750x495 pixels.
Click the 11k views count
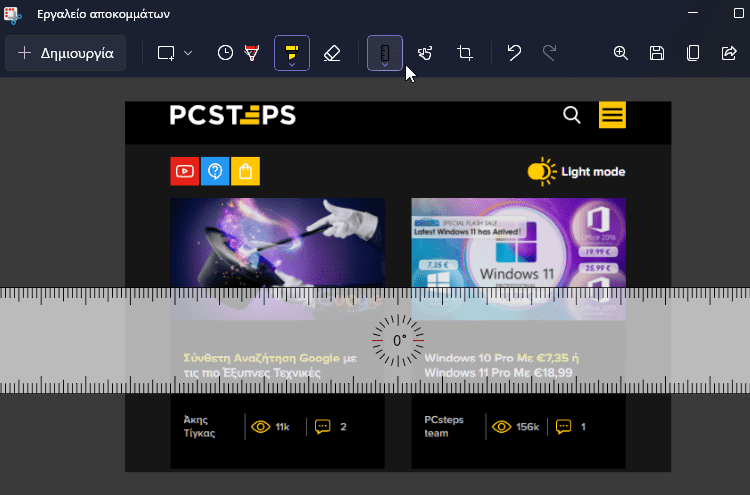point(283,427)
